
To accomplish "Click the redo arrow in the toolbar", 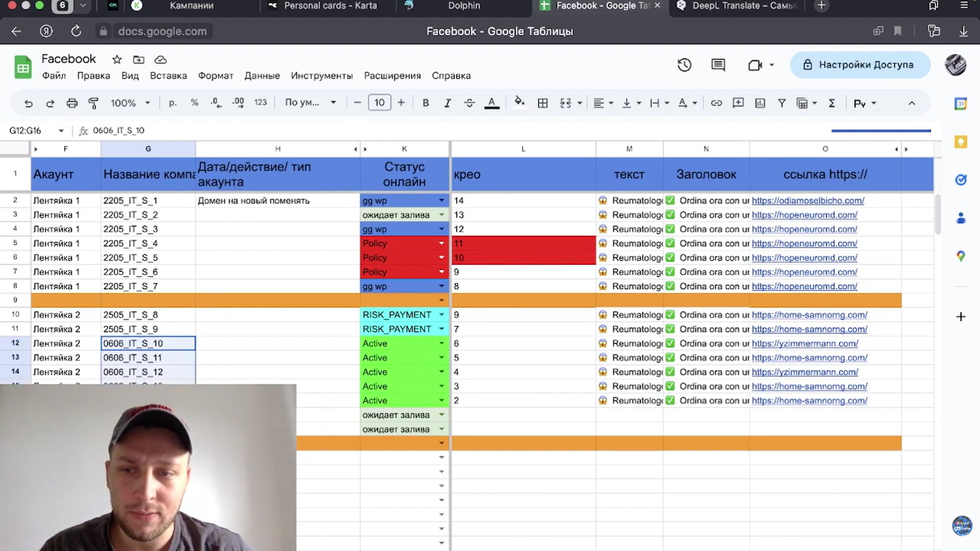I will [50, 104].
